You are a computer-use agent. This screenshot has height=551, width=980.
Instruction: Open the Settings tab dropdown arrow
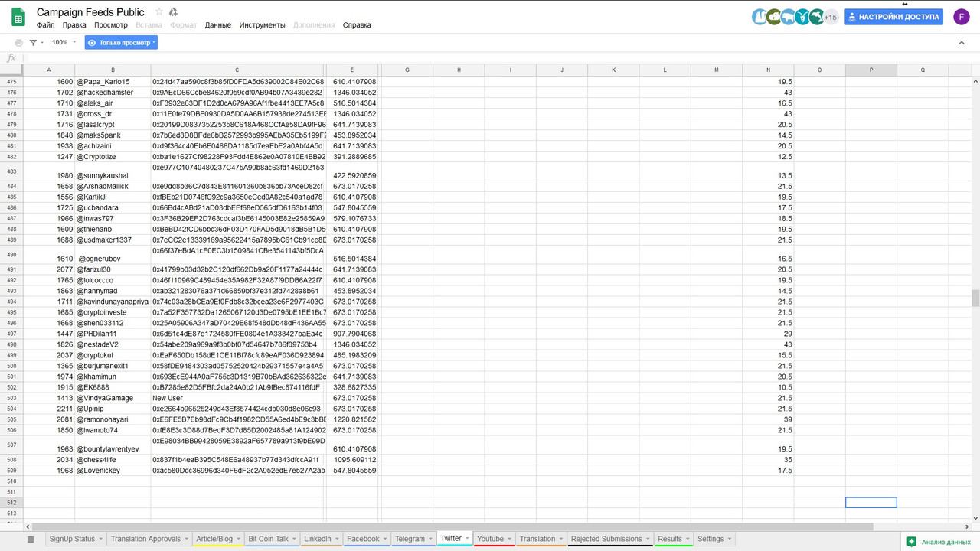coord(729,539)
